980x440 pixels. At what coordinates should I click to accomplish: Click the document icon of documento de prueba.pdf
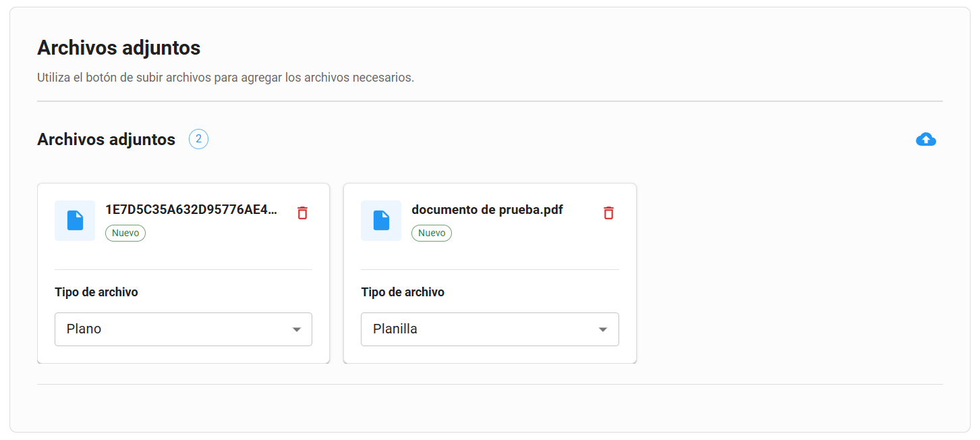coord(381,221)
